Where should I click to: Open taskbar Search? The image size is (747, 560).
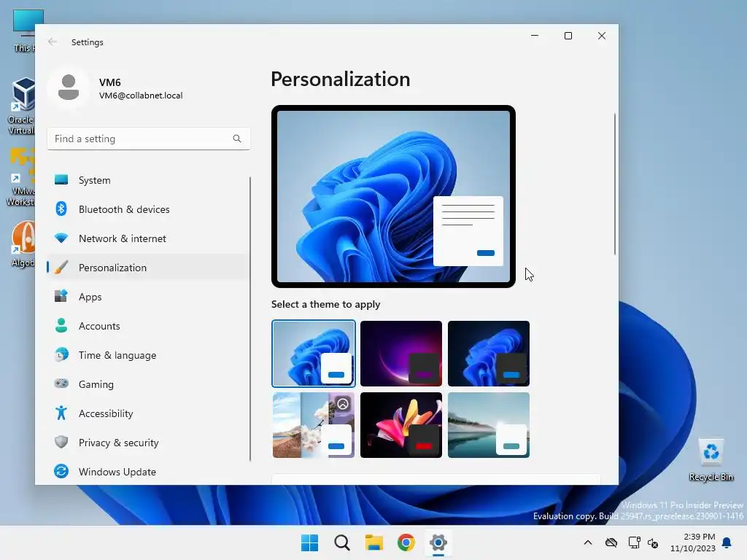[342, 542]
